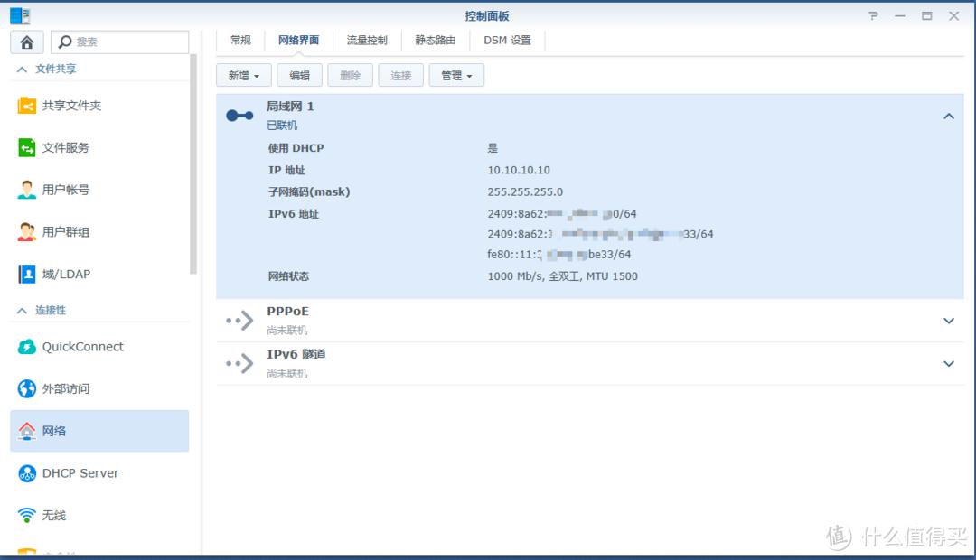Switch to the 流量控制 tab
Screen dimensions: 976x560
click(367, 41)
